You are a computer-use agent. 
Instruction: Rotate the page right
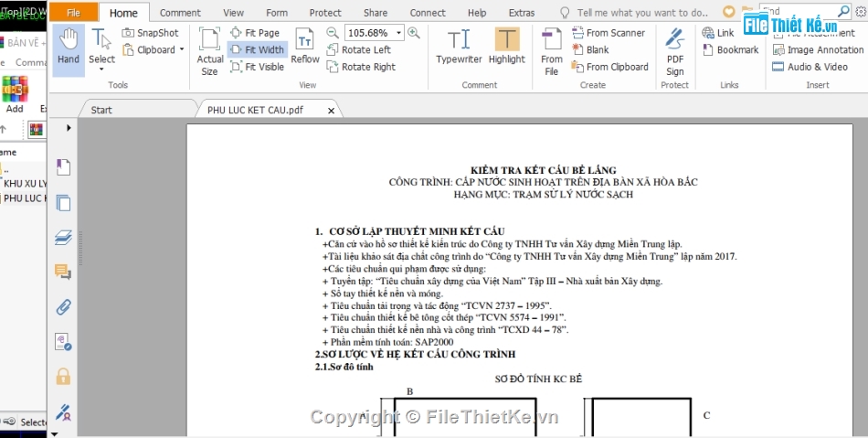[x=361, y=67]
